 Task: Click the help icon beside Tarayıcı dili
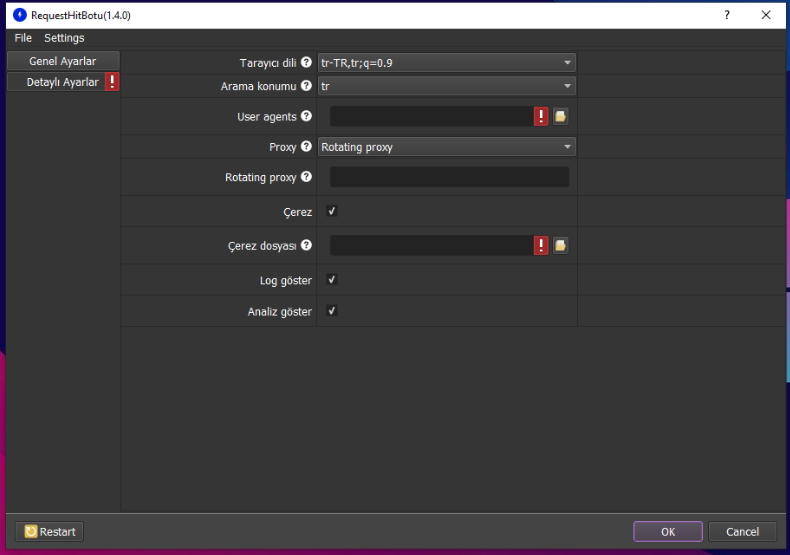point(306,63)
